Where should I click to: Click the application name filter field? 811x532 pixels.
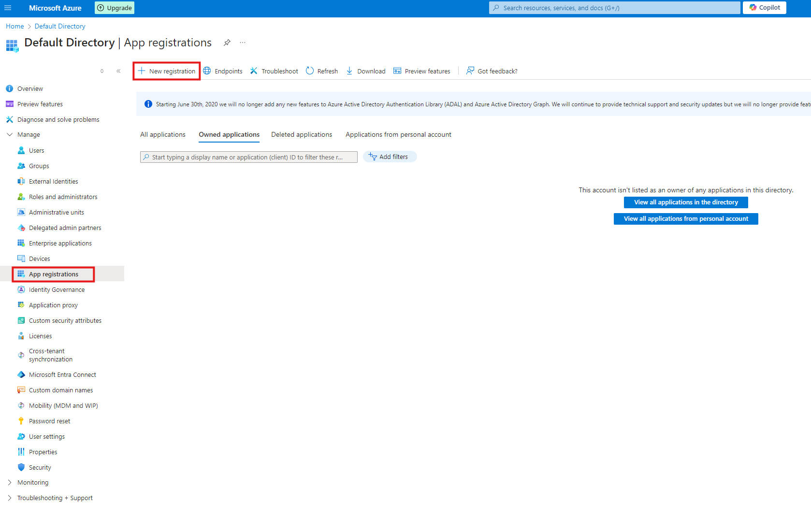coord(249,157)
